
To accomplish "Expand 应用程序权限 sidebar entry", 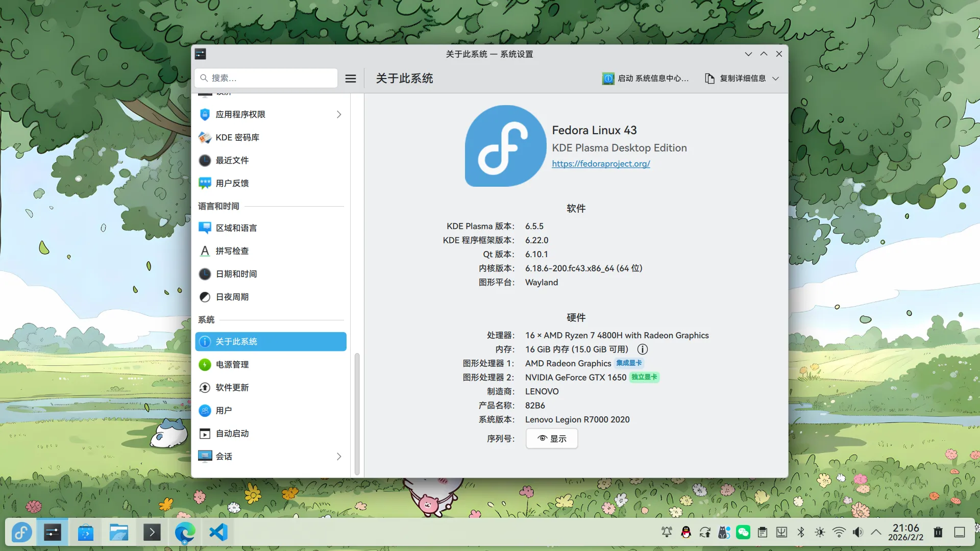I will click(x=338, y=114).
